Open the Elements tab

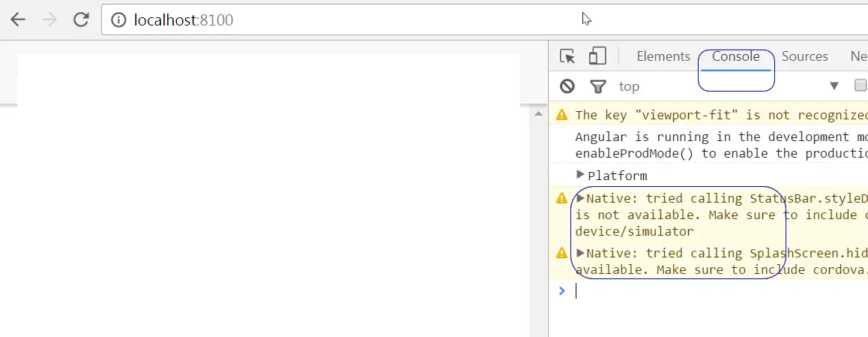click(x=663, y=56)
